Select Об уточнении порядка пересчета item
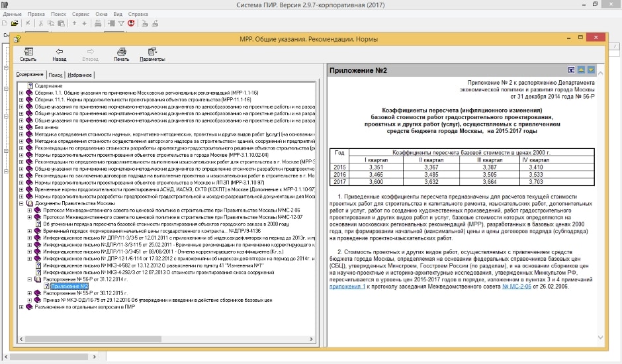The image size is (622, 364). (166, 224)
